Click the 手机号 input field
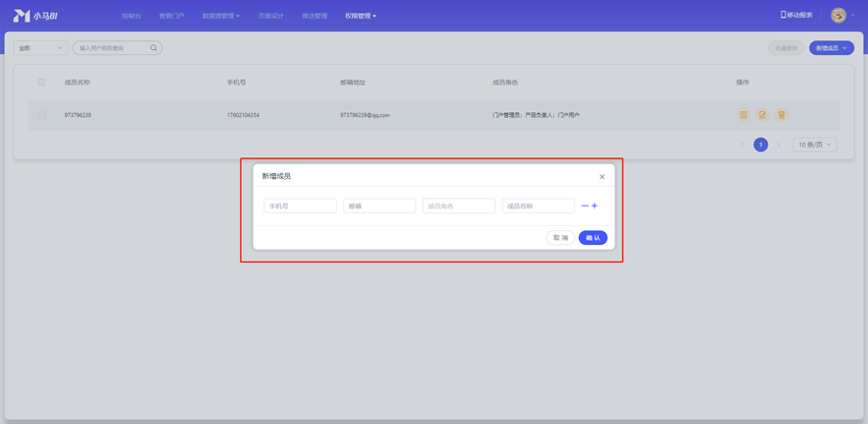The height and width of the screenshot is (424, 868). click(300, 206)
